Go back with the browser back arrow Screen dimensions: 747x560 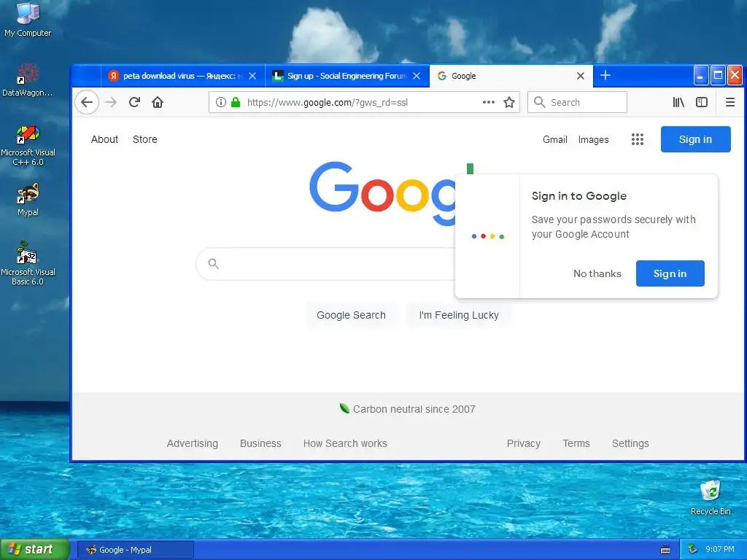(87, 102)
